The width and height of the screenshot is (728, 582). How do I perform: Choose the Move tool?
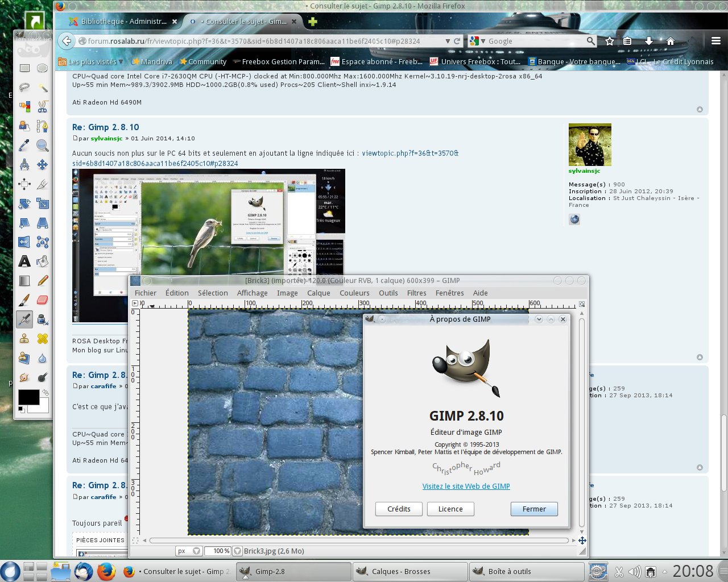43,165
